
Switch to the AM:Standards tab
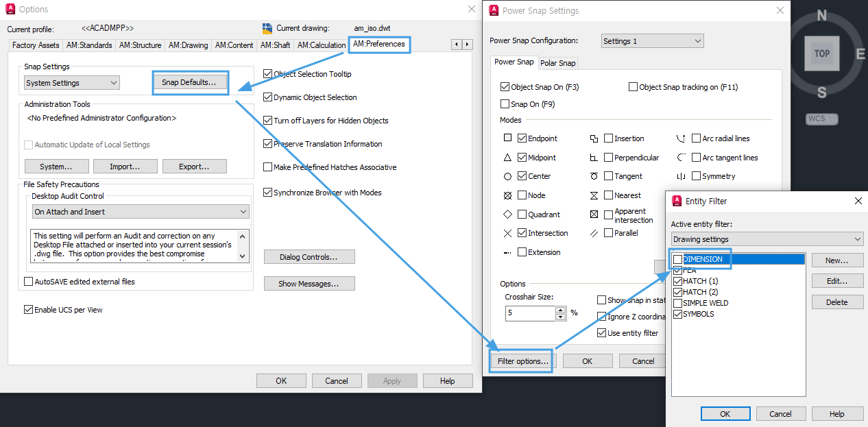pos(89,45)
